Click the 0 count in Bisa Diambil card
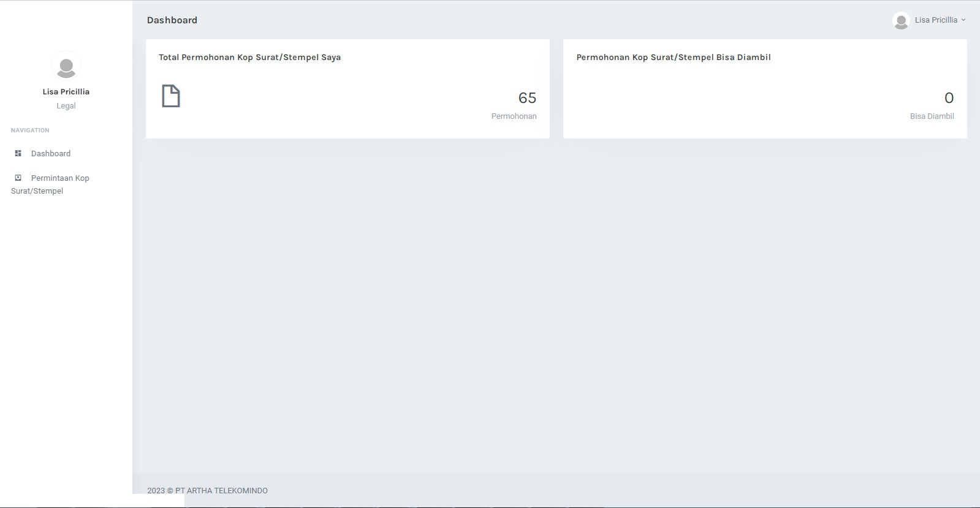Viewport: 980px width, 508px height. (x=949, y=98)
